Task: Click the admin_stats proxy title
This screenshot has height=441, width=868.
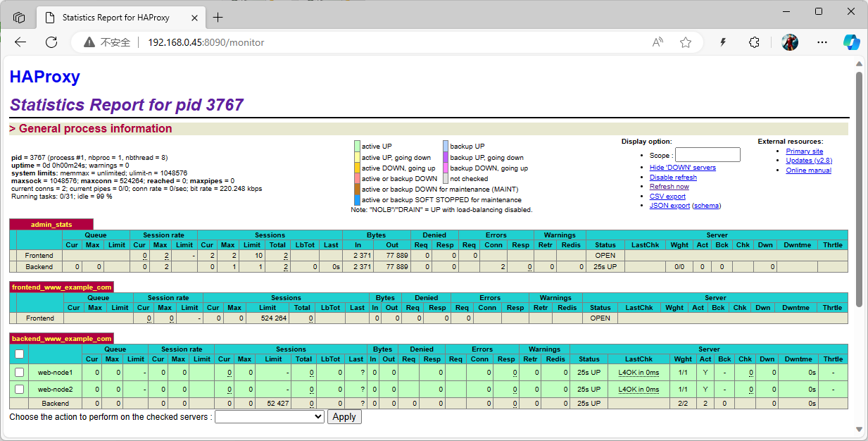Action: click(x=51, y=225)
